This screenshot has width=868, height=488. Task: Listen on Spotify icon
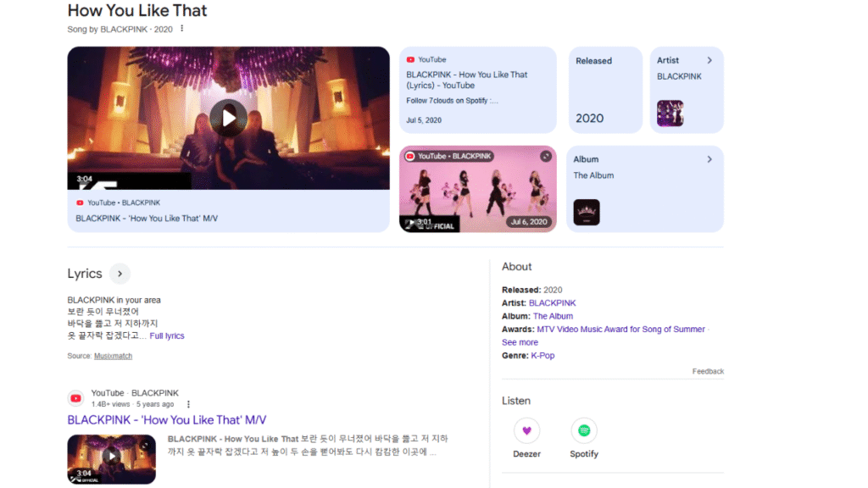click(584, 430)
